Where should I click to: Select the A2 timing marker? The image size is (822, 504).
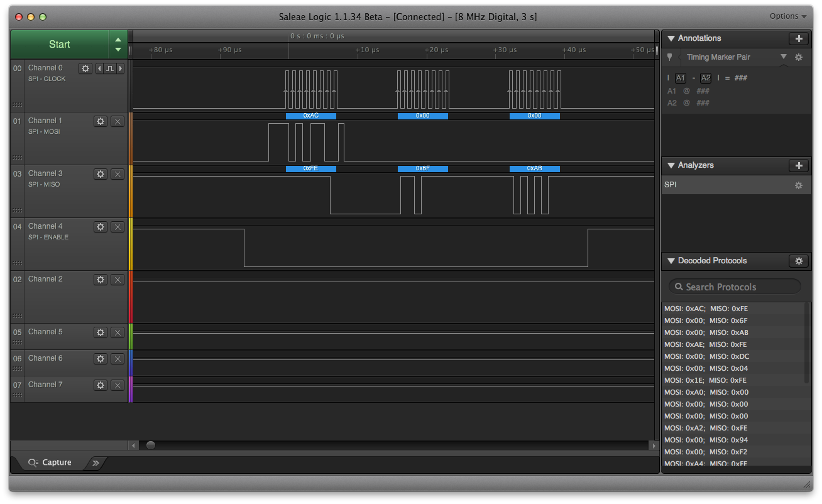(706, 78)
